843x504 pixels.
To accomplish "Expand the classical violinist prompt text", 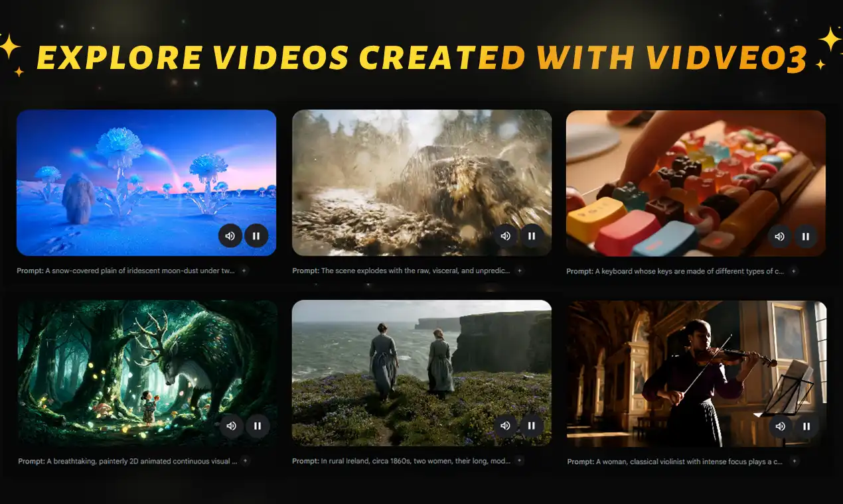I will (x=794, y=461).
